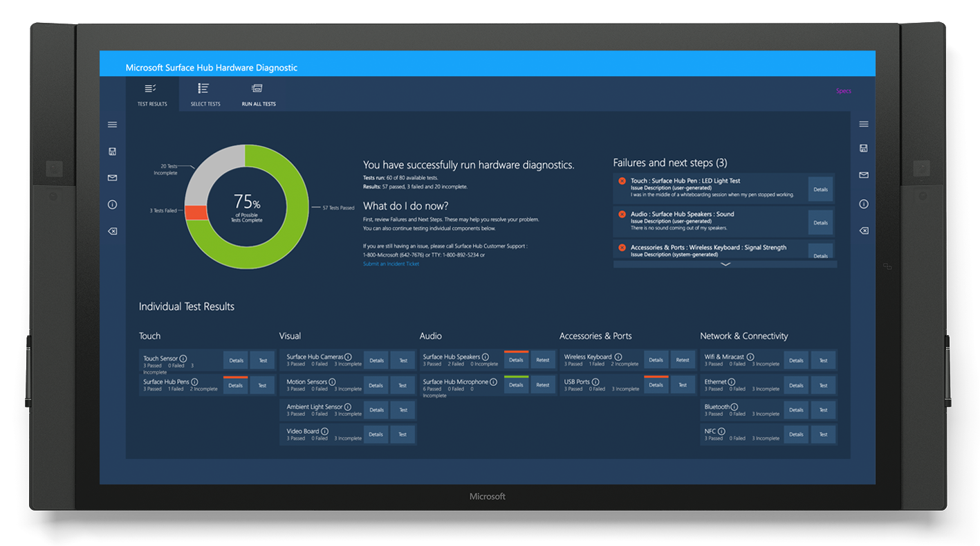The image size is (980, 546).
Task: Open the hamburger menu in left sidebar
Action: 112,125
